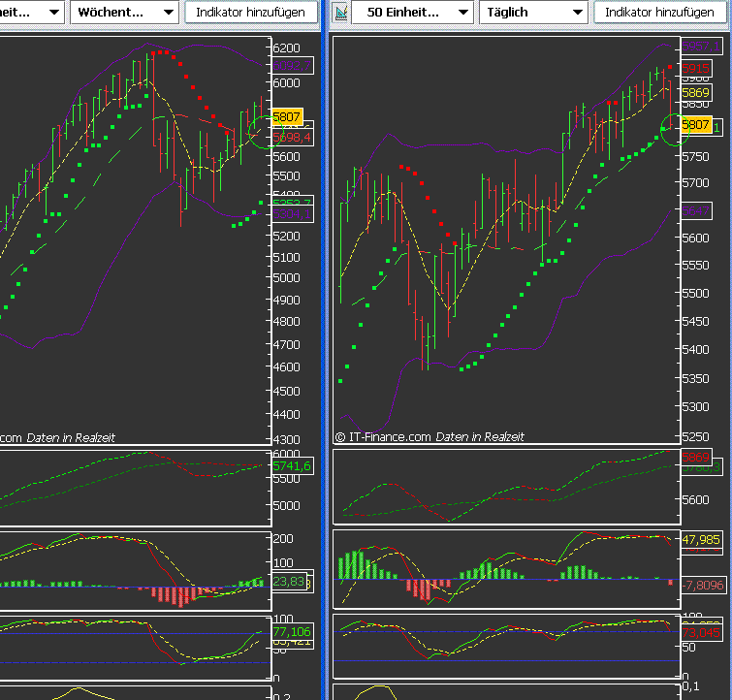Click the red 5915 SAR value label
The image size is (732, 700).
pos(696,69)
